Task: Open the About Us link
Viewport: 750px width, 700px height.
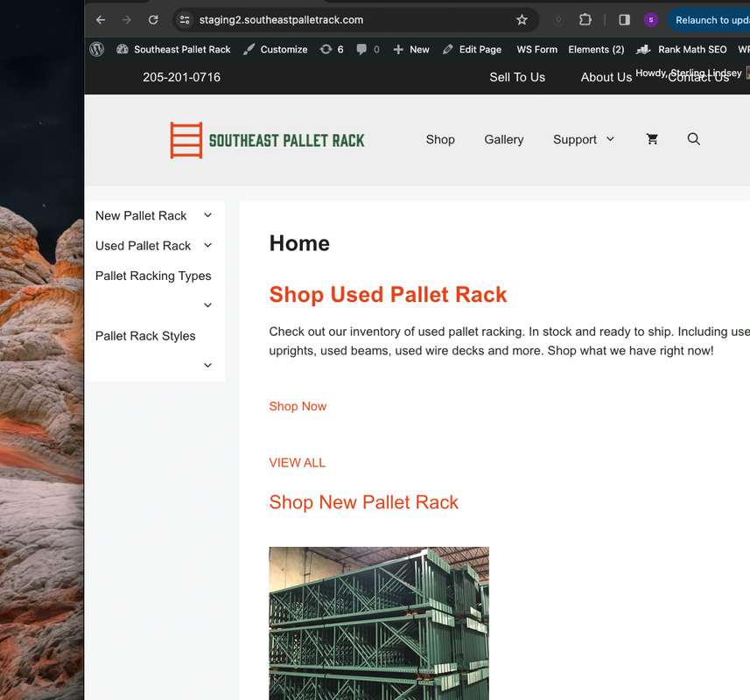Action: pyautogui.click(x=606, y=77)
